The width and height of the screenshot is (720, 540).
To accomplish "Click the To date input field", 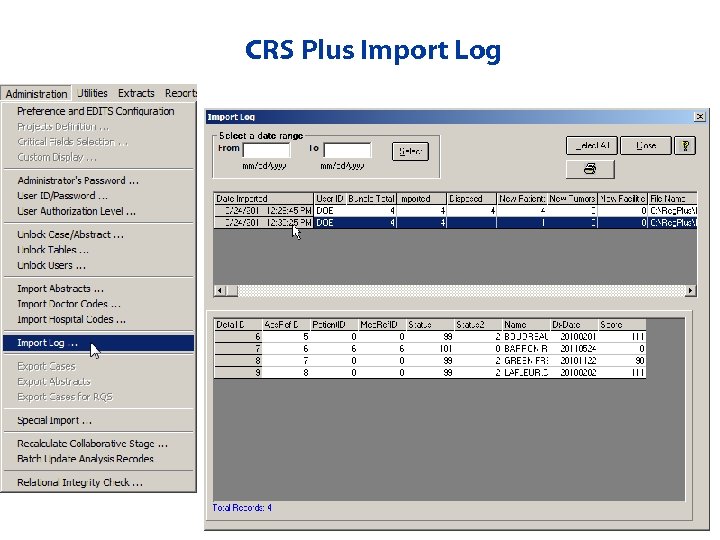I will (347, 150).
